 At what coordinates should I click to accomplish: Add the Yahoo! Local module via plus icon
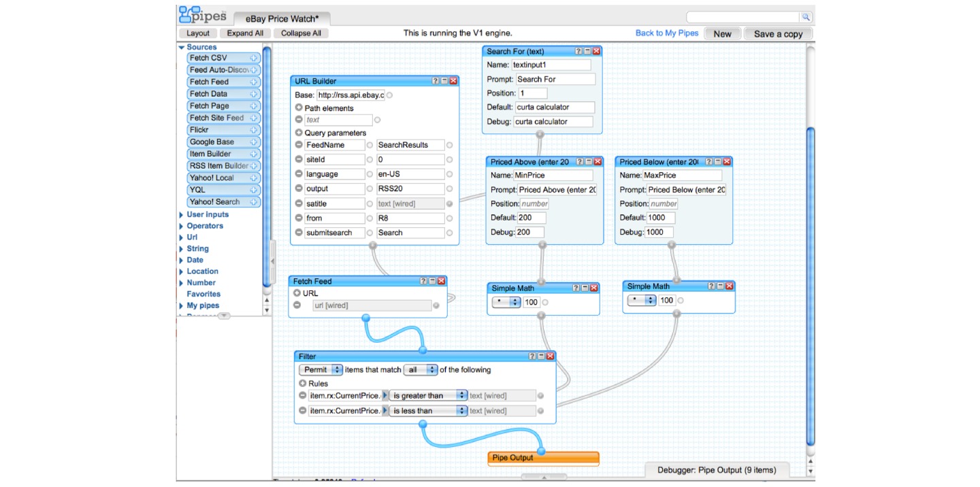[x=254, y=178]
